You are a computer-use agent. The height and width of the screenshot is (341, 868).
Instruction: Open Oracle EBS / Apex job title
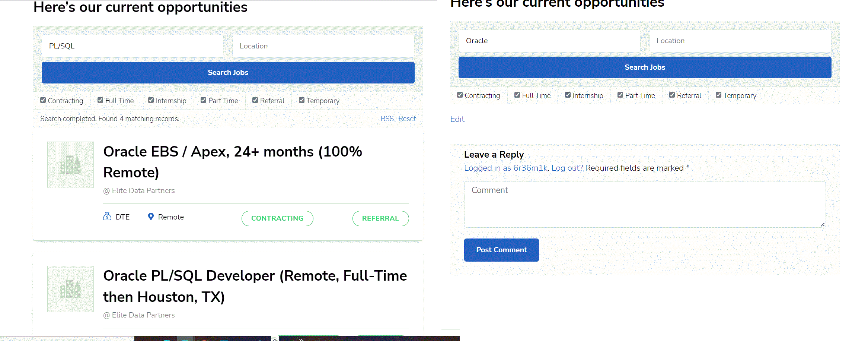233,162
